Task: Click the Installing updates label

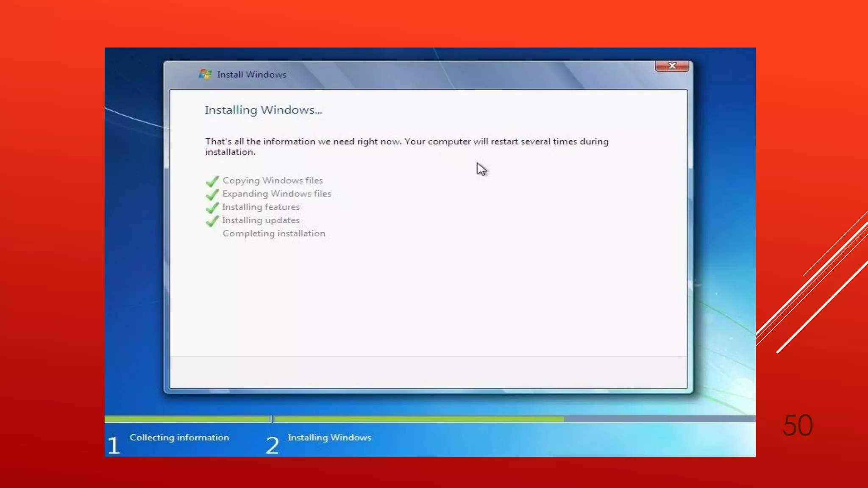Action: (261, 220)
